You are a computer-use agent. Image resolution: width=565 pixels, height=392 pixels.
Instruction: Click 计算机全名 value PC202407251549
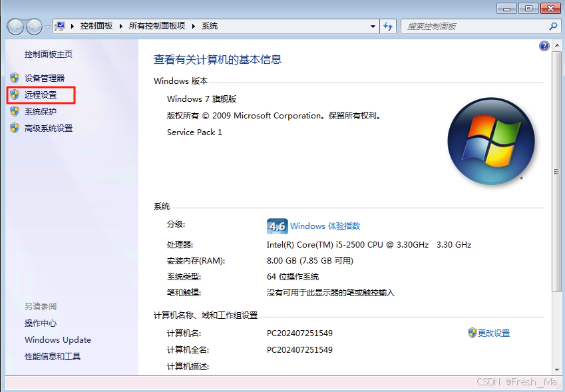pos(299,349)
